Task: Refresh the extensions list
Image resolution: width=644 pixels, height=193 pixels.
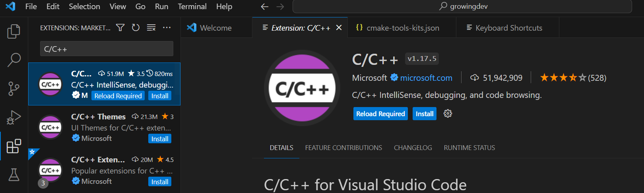Action: (x=136, y=27)
